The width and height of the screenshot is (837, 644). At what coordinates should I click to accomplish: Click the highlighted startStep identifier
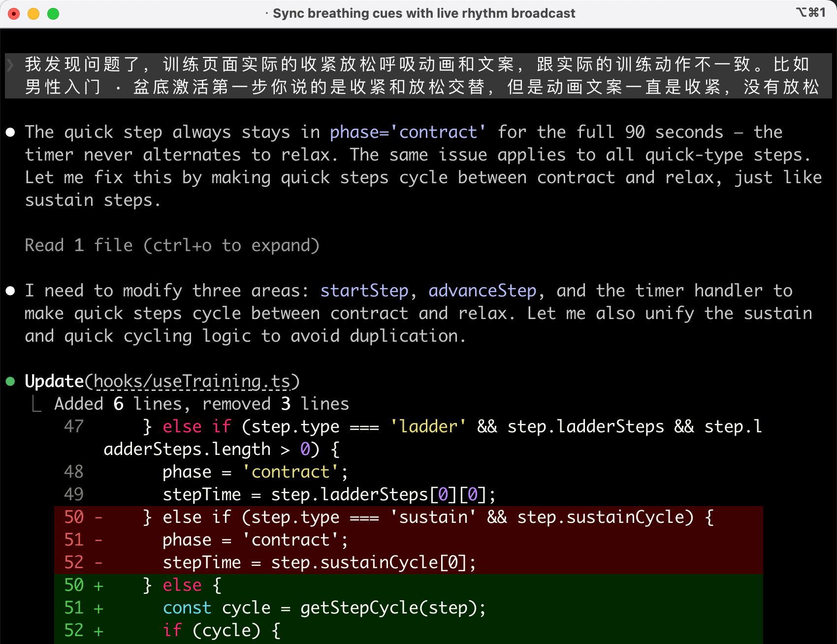click(x=364, y=291)
